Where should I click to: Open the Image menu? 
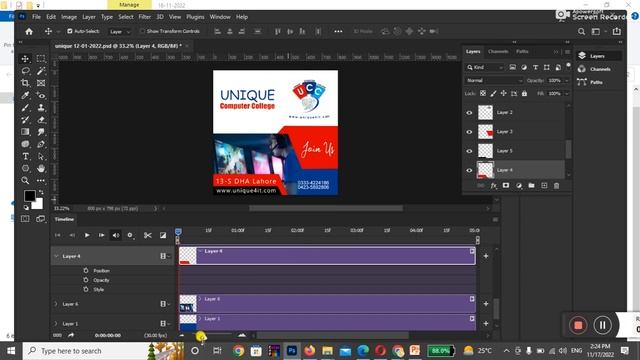69,17
